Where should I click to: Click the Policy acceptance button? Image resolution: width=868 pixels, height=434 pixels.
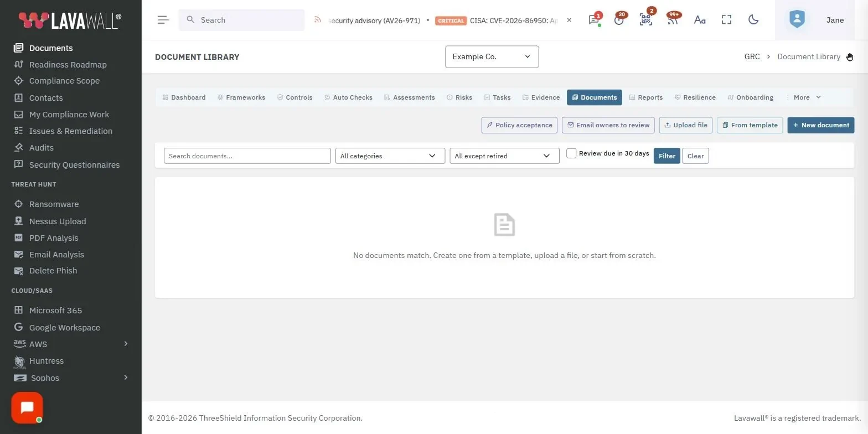click(520, 125)
